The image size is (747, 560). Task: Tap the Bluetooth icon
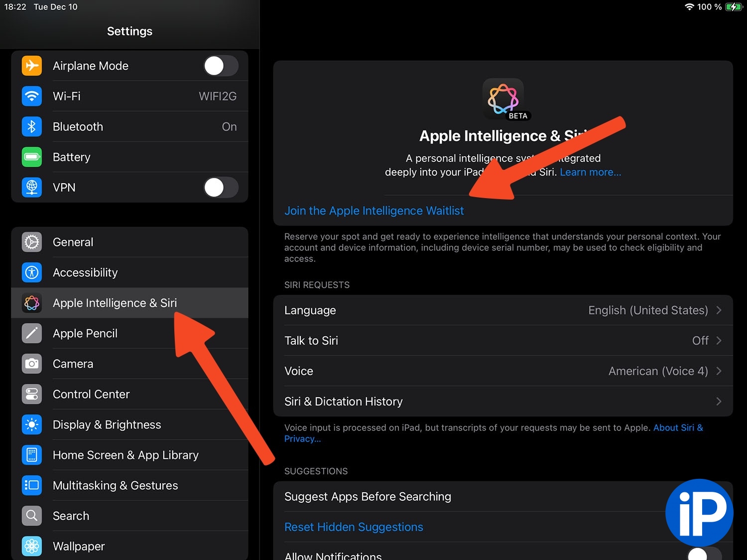click(32, 126)
